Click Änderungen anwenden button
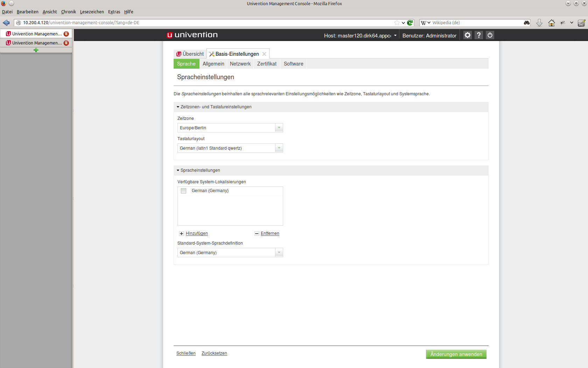Viewport: 588px width, 368px height. [456, 354]
